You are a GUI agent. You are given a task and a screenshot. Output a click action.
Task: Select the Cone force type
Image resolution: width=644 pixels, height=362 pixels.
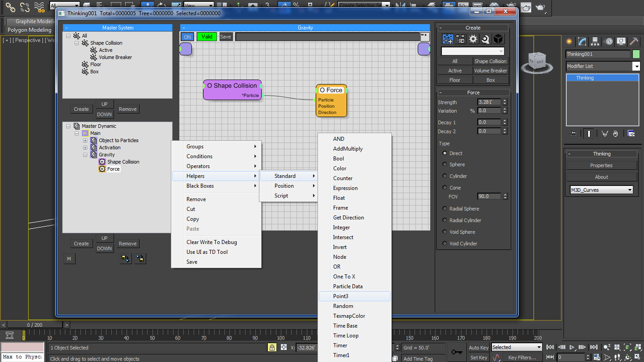click(445, 188)
